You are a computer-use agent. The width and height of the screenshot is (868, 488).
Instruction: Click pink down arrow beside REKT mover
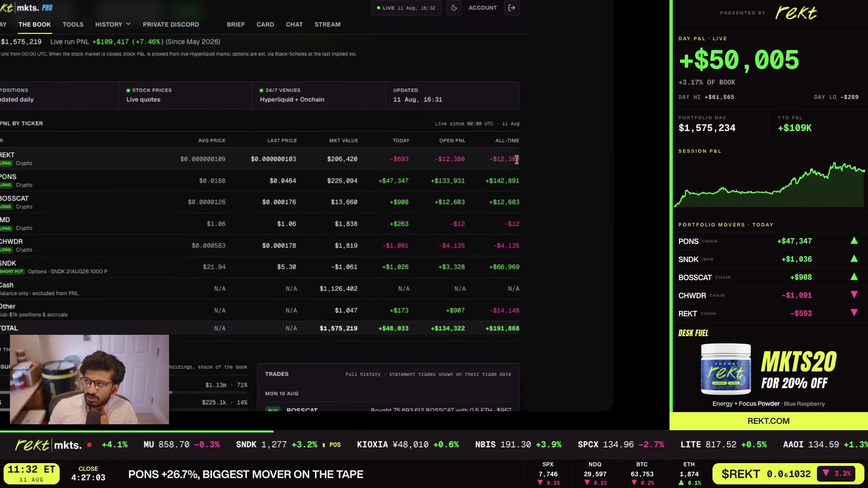coord(854,313)
